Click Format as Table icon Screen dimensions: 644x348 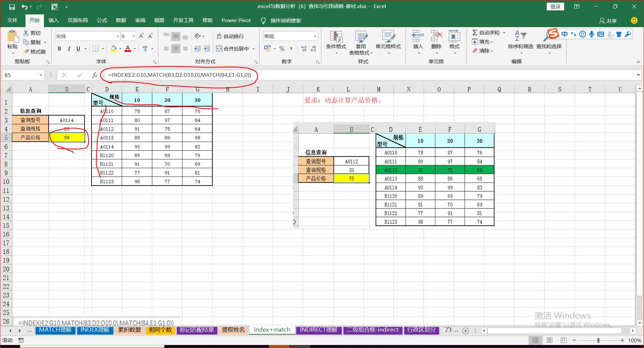click(x=361, y=37)
